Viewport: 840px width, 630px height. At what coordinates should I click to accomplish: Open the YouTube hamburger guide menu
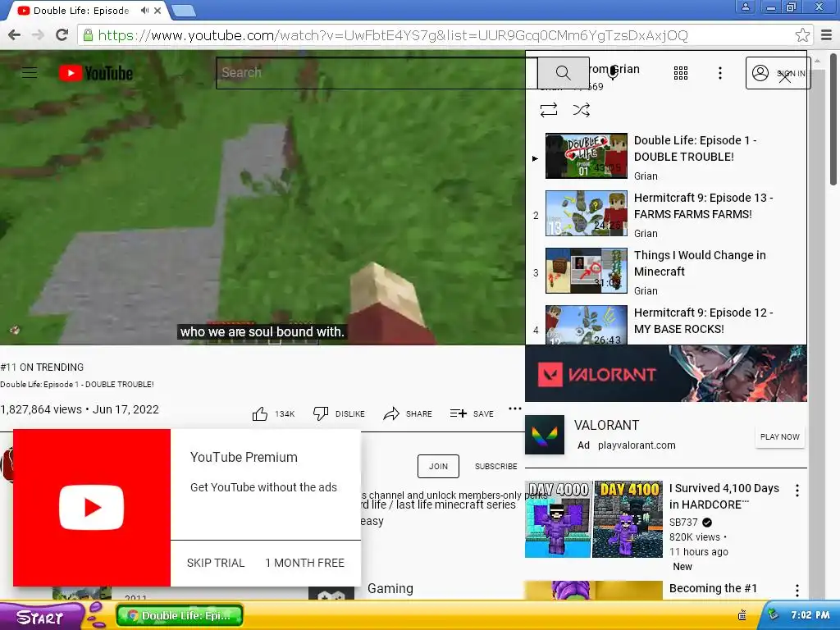point(30,73)
